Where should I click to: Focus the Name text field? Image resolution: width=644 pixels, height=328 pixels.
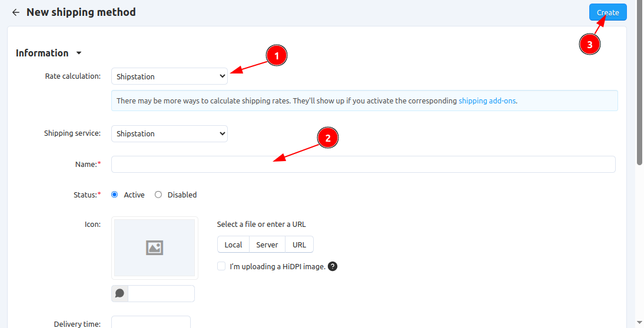[x=363, y=164]
